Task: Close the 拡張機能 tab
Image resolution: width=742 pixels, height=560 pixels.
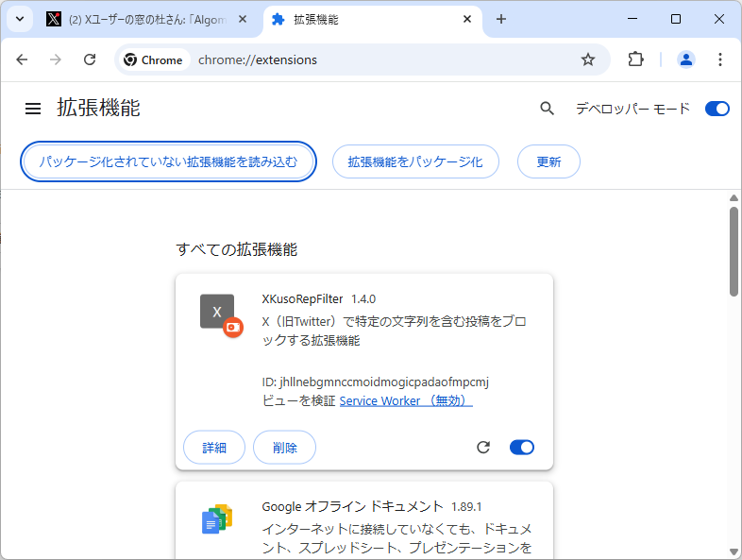Action: click(x=467, y=19)
